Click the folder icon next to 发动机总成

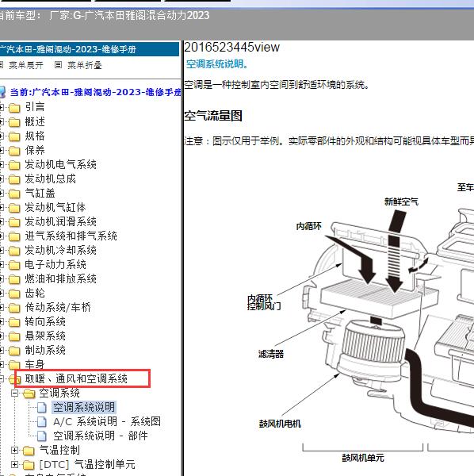pyautogui.click(x=14, y=179)
